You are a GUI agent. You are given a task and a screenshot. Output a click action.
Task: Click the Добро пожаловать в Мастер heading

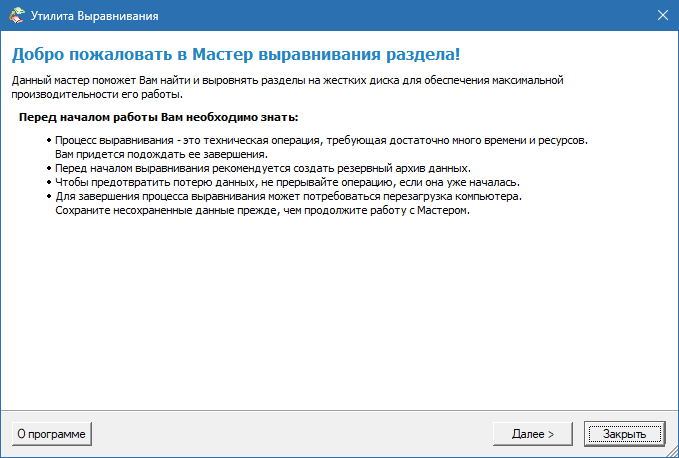pyautogui.click(x=236, y=55)
